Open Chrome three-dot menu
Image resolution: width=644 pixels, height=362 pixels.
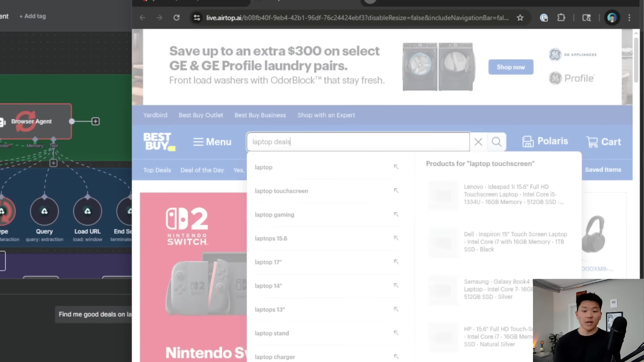(x=629, y=18)
